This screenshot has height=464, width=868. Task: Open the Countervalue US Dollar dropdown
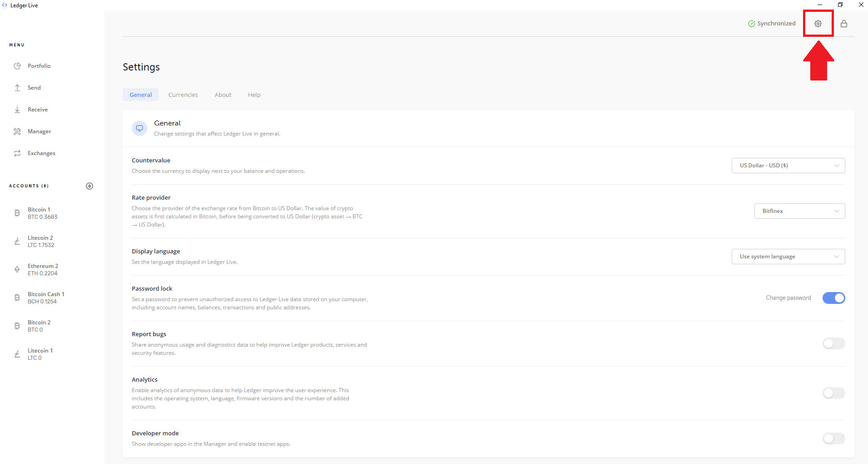coord(788,166)
